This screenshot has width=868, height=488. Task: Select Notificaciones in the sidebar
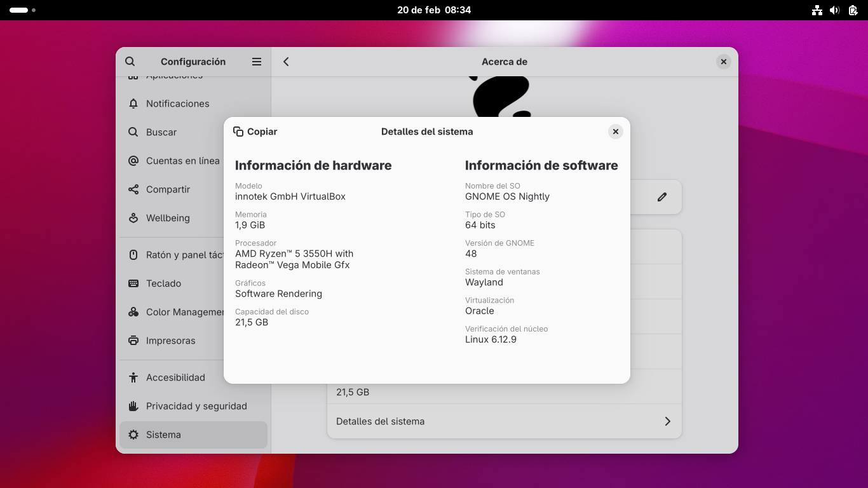click(193, 104)
